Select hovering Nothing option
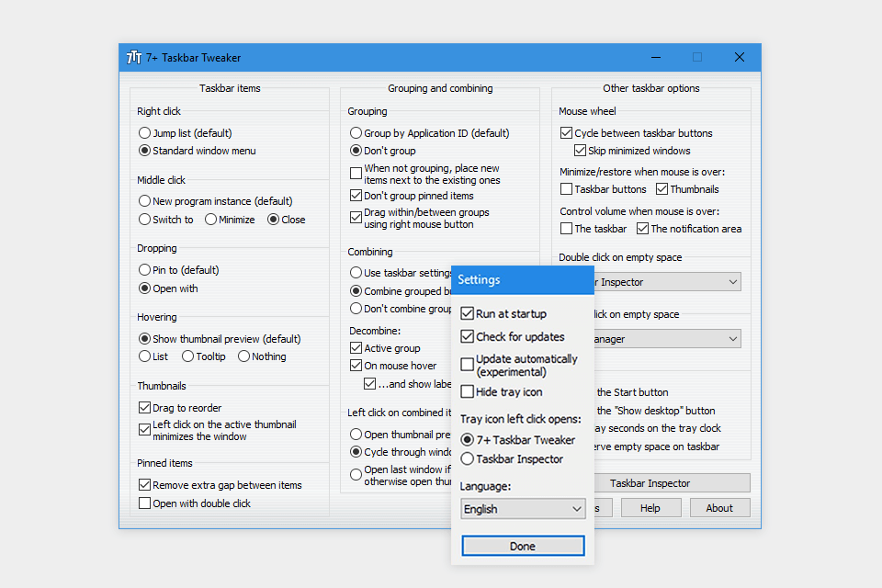Screen dimensions: 882x588 coord(243,356)
